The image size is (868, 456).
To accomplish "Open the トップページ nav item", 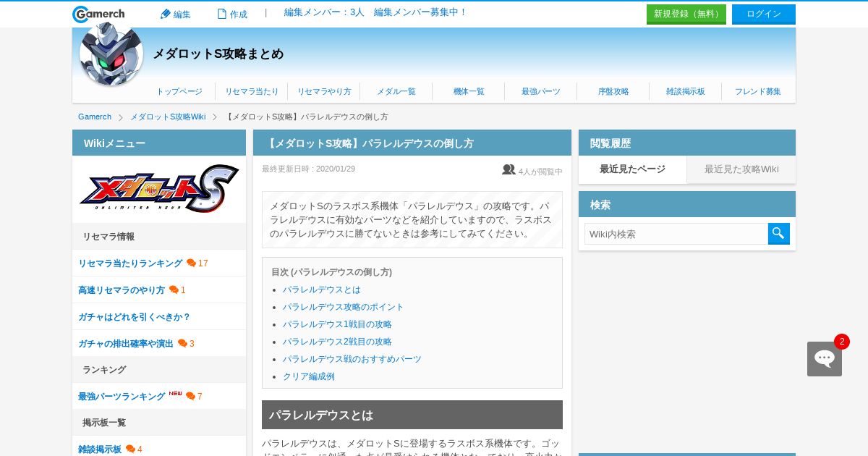I will tap(179, 91).
